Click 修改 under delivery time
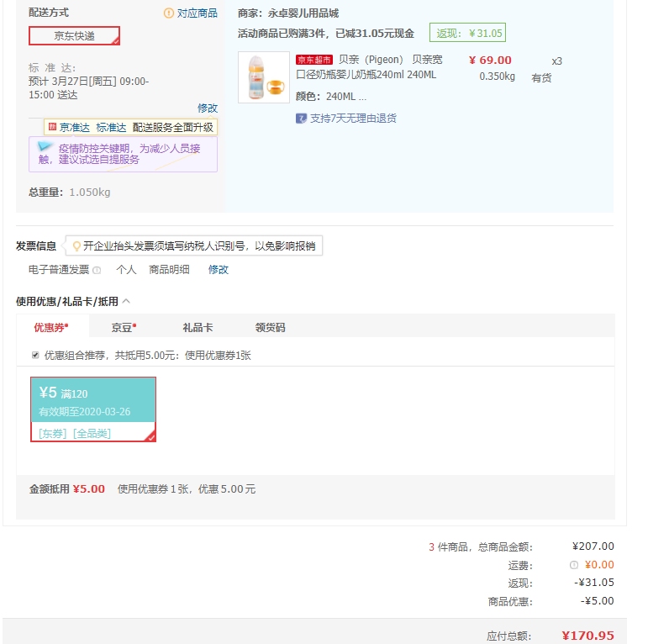The height and width of the screenshot is (644, 648). [x=208, y=108]
